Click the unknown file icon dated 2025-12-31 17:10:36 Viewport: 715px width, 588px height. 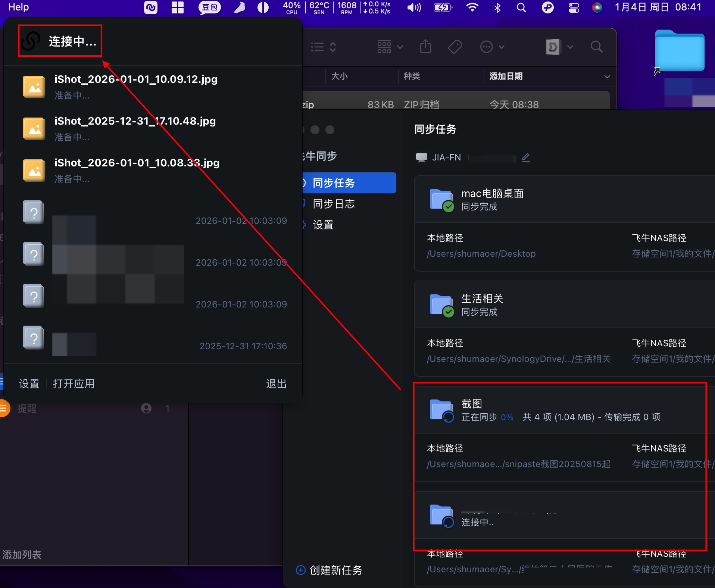pyautogui.click(x=34, y=338)
